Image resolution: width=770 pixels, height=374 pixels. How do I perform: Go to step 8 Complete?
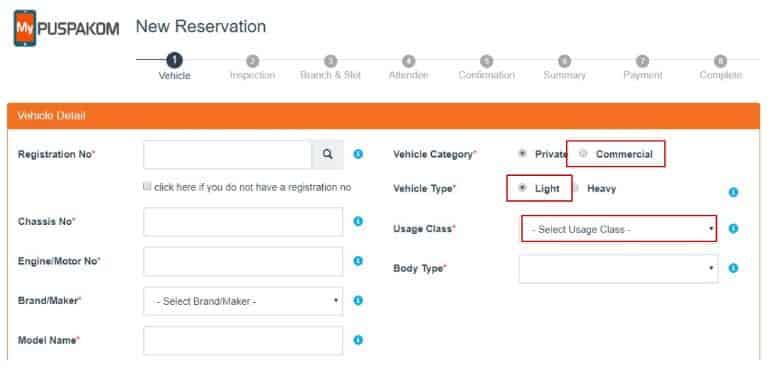tap(720, 67)
